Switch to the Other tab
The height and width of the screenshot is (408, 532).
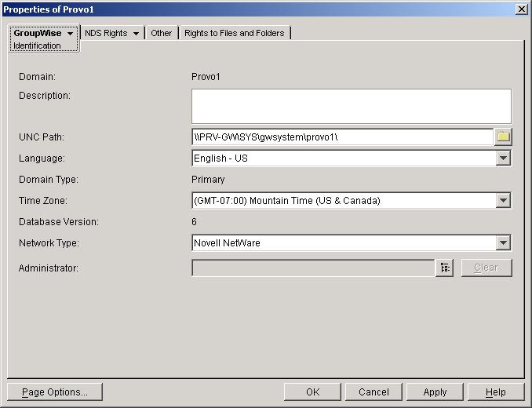point(162,33)
